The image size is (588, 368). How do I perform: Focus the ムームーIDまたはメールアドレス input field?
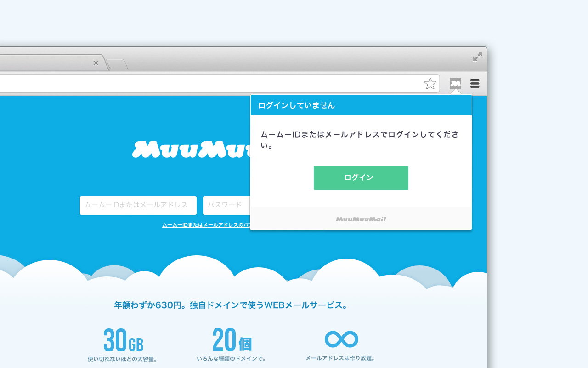[x=138, y=206]
